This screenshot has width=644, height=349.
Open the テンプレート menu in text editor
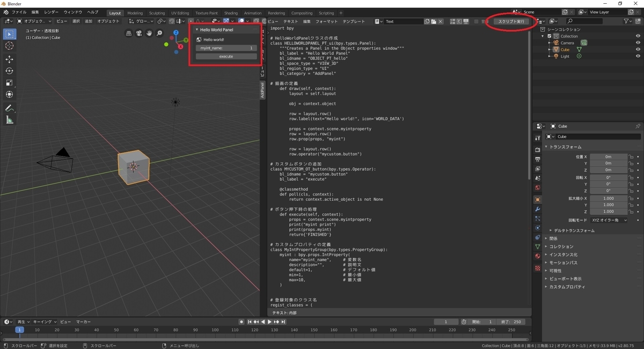pyautogui.click(x=354, y=21)
